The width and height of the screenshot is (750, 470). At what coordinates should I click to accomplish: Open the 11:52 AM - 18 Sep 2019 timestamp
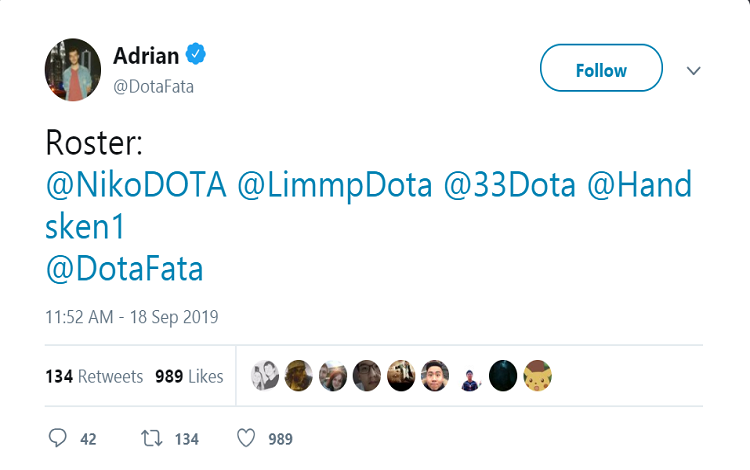[x=132, y=317]
